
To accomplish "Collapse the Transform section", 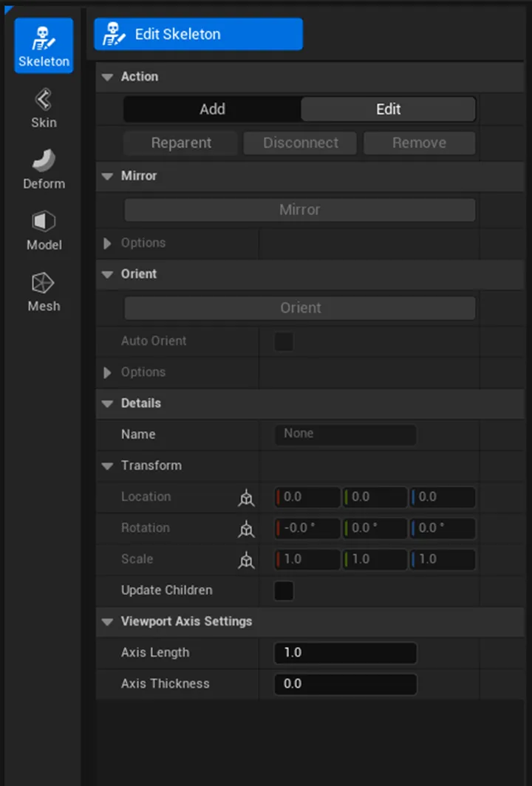I will click(108, 466).
